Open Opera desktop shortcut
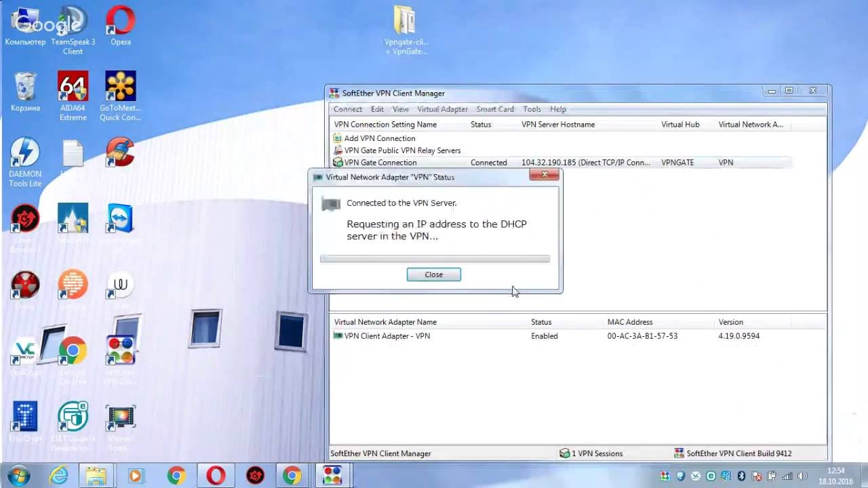This screenshot has width=868, height=488. point(121,27)
